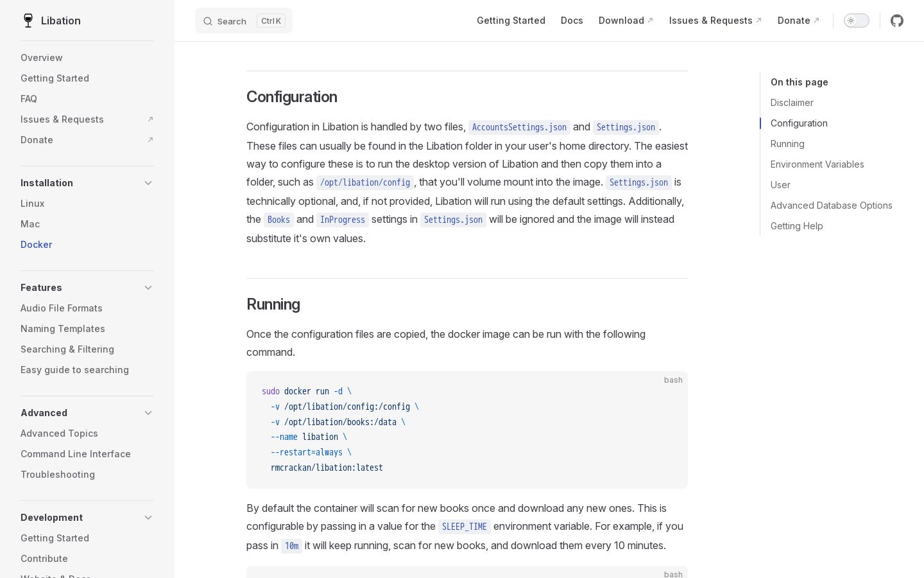Focus the Search box

pyautogui.click(x=244, y=21)
